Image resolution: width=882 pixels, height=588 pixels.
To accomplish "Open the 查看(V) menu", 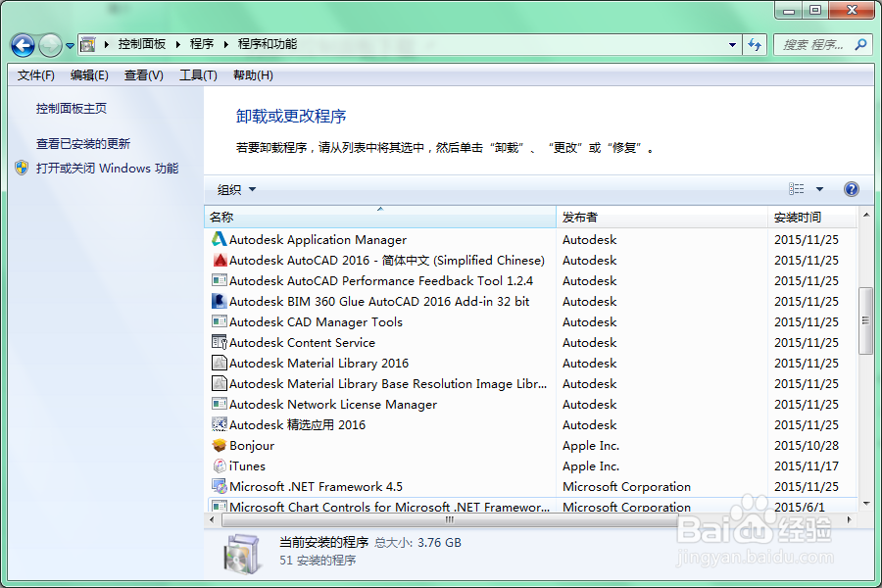I will [143, 75].
